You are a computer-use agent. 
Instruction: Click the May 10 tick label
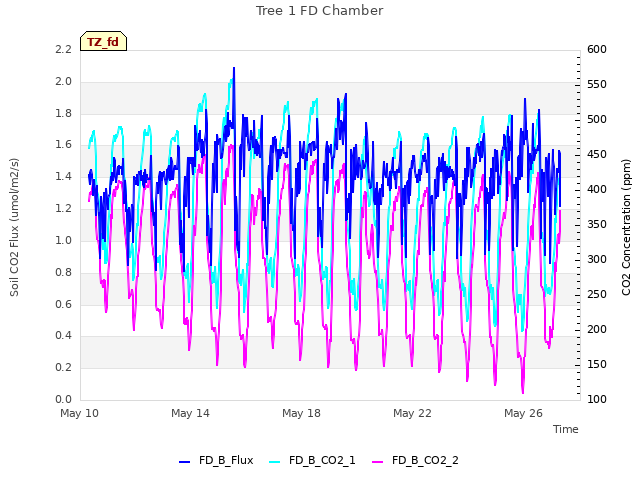79,413
